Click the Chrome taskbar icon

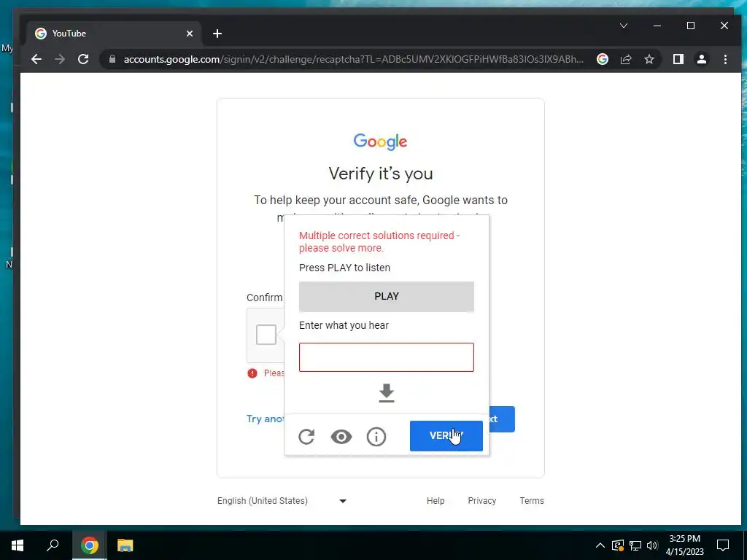pos(89,545)
